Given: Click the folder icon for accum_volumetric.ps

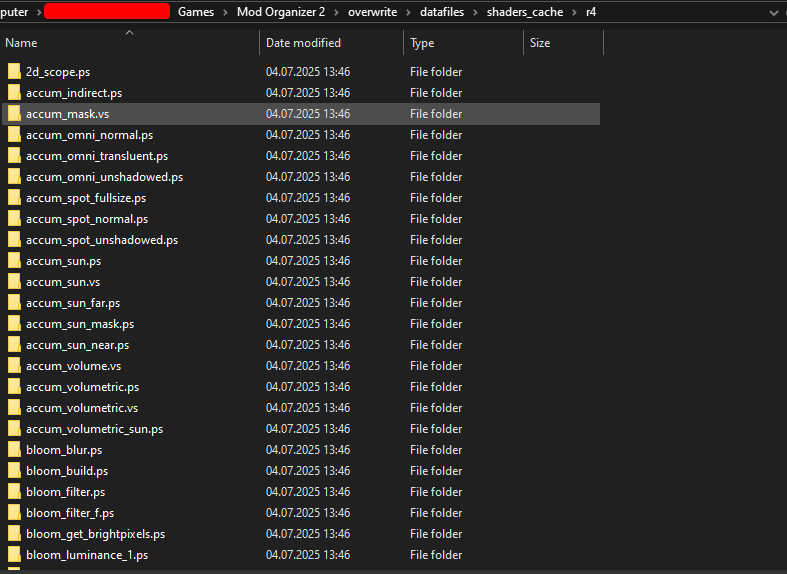Looking at the screenshot, I should click(14, 387).
